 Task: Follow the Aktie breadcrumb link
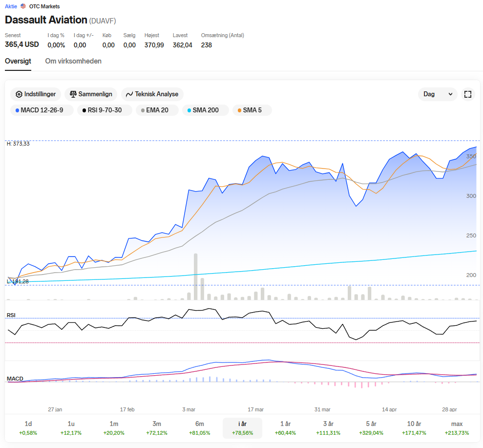(11, 6)
